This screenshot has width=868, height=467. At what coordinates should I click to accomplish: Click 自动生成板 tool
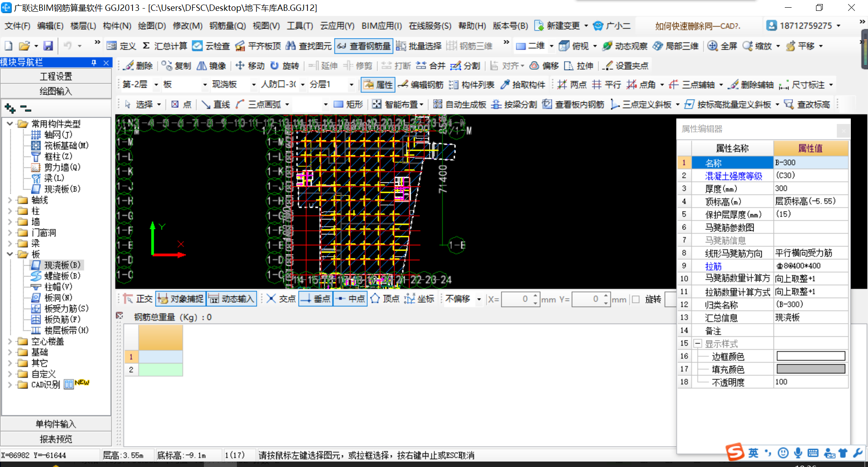pyautogui.click(x=459, y=105)
